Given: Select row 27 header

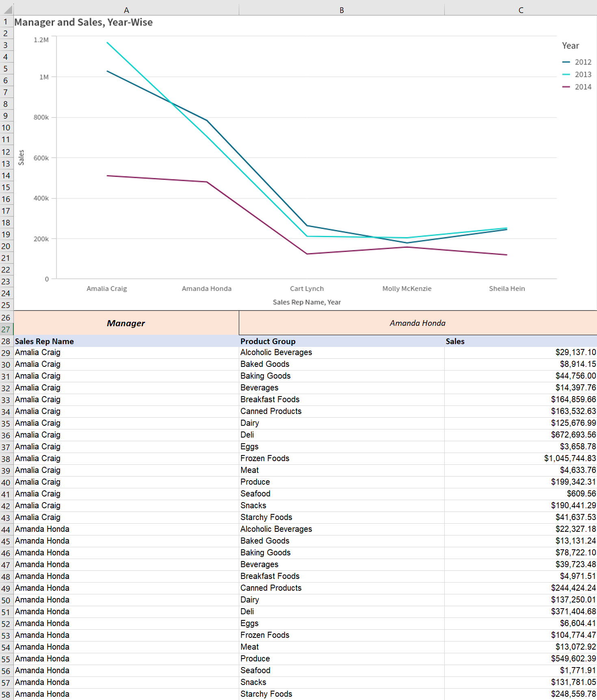Looking at the screenshot, I should click(6, 329).
